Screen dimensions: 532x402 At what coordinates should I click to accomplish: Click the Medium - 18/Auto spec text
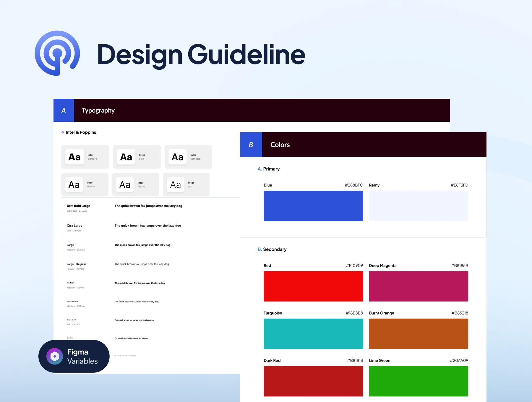coord(76,288)
